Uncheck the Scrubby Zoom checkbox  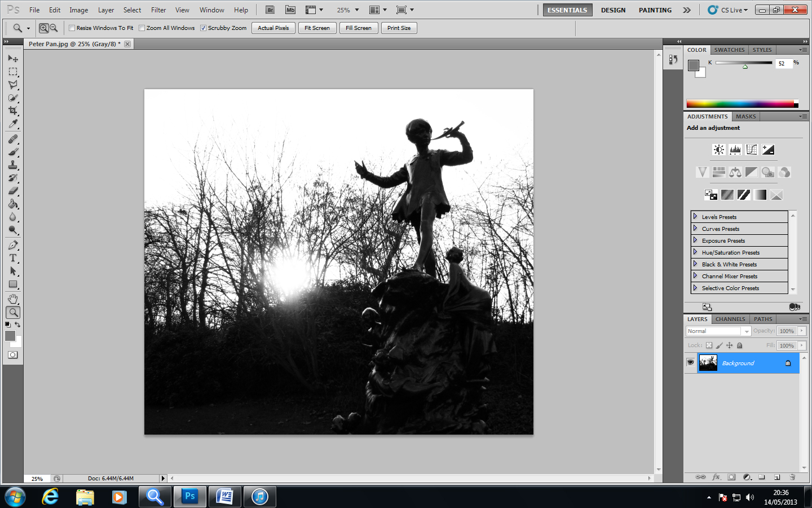pyautogui.click(x=203, y=28)
